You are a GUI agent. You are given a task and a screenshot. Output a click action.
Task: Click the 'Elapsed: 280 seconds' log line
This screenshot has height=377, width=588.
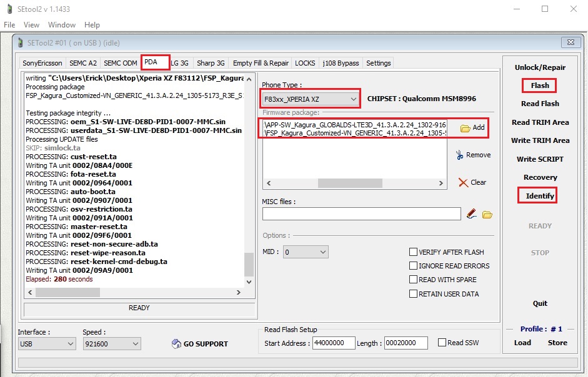pos(59,279)
